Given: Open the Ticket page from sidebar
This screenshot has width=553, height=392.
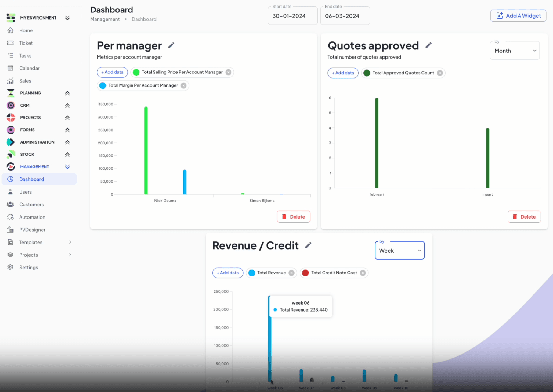Looking at the screenshot, I should click(x=26, y=43).
